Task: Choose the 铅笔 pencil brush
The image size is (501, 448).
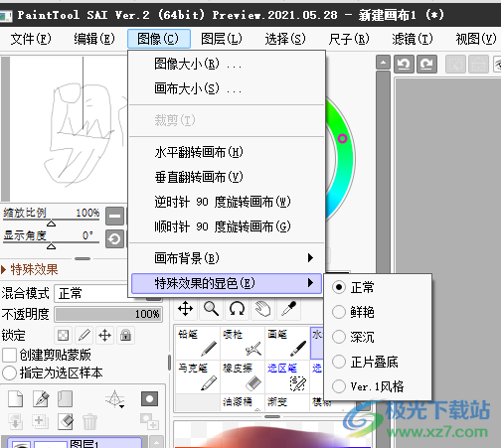Action: click(x=198, y=343)
